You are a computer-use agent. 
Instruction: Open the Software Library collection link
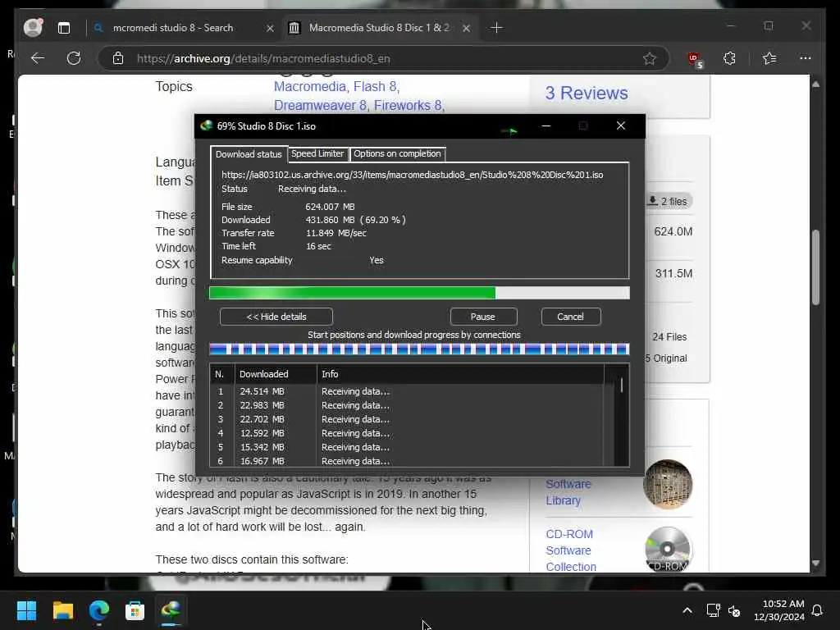tap(568, 492)
